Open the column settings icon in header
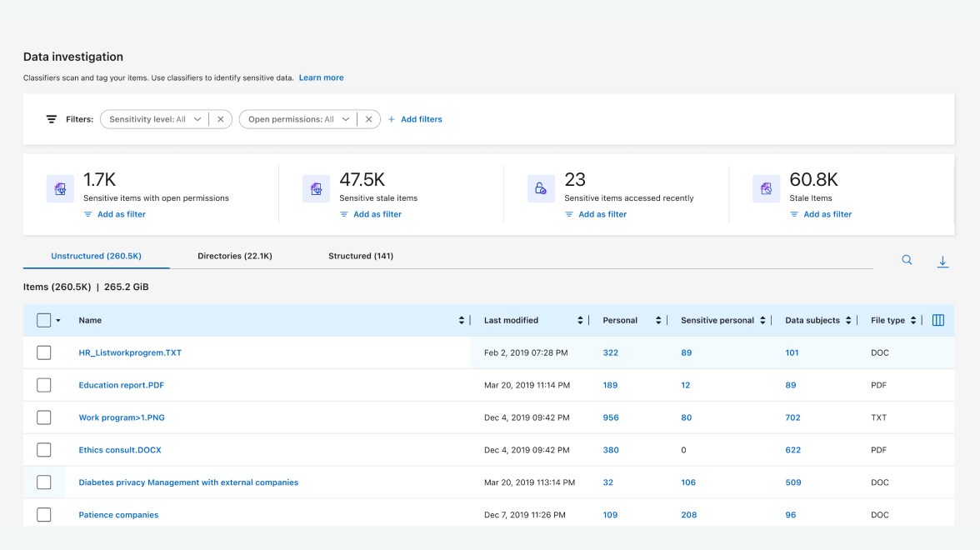This screenshot has width=980, height=550. 937,320
